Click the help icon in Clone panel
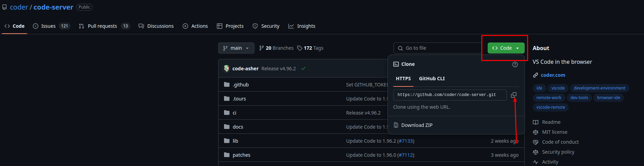 [x=515, y=64]
